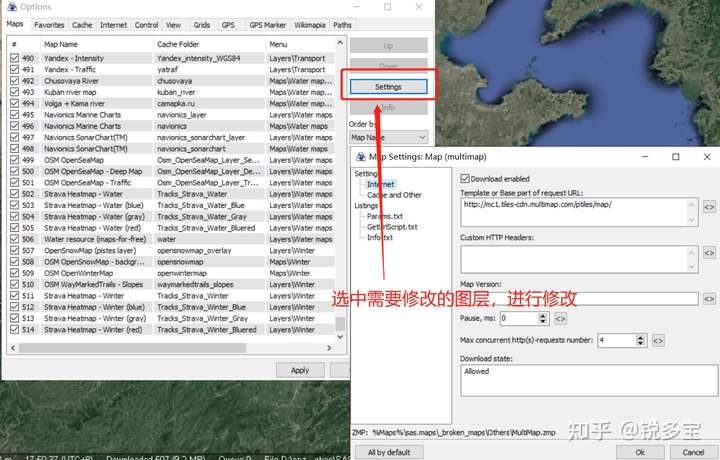Open Info.txt in Listings tree

(380, 237)
